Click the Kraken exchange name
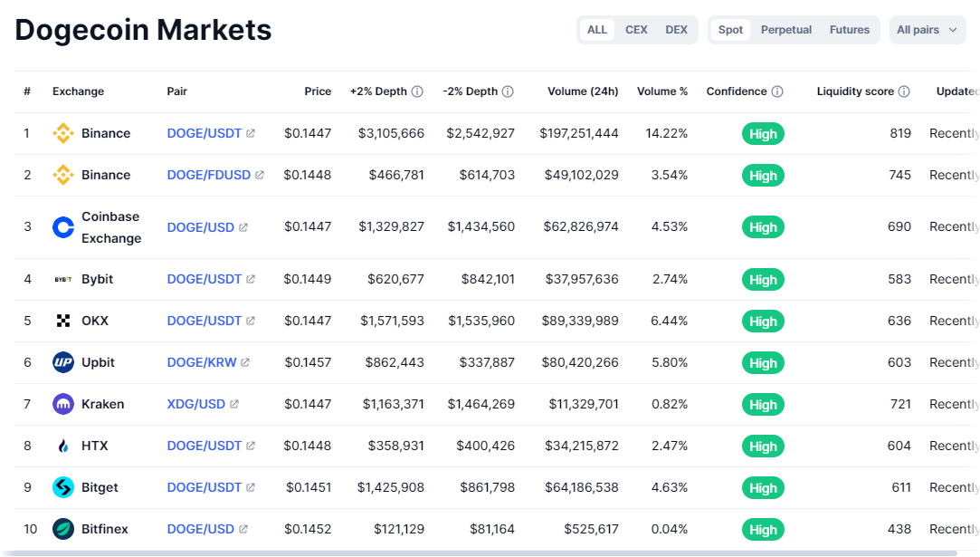This screenshot has height=557, width=980. click(x=102, y=404)
